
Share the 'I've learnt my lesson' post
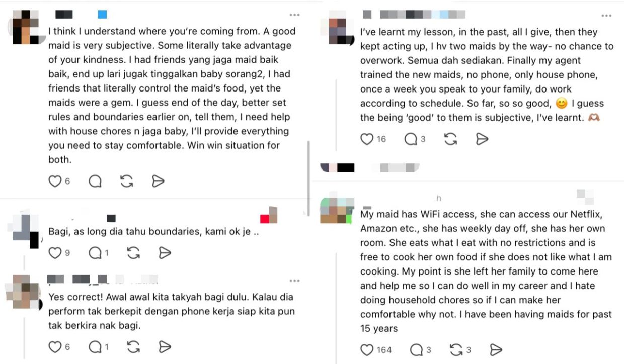pyautogui.click(x=482, y=139)
